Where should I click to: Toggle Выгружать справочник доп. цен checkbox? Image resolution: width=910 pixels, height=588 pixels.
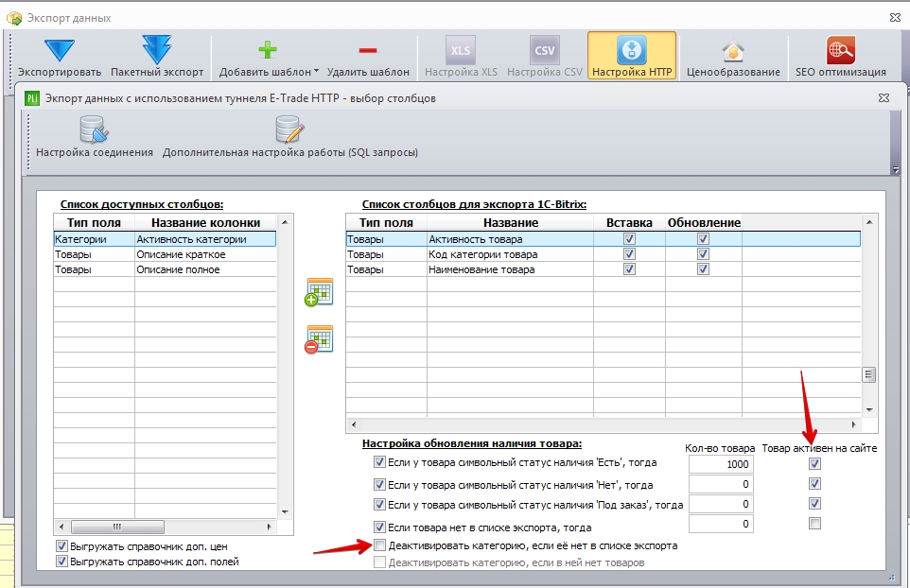(x=61, y=545)
